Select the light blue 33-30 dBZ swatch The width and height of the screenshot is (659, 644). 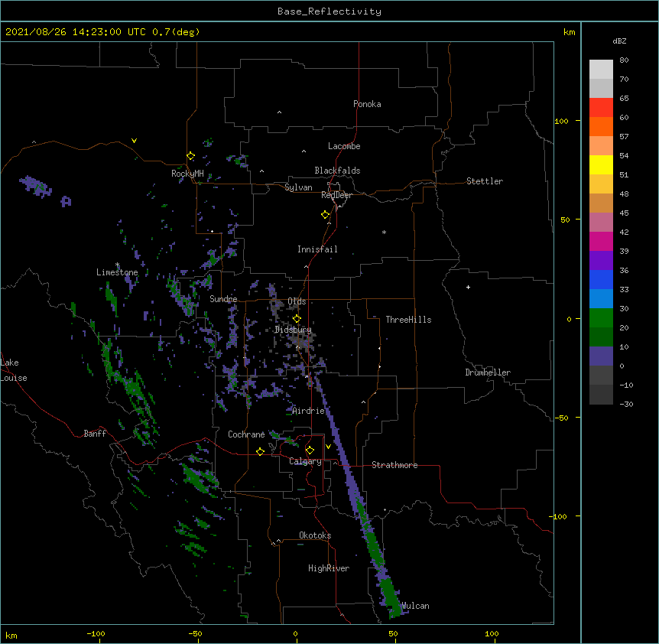click(601, 299)
